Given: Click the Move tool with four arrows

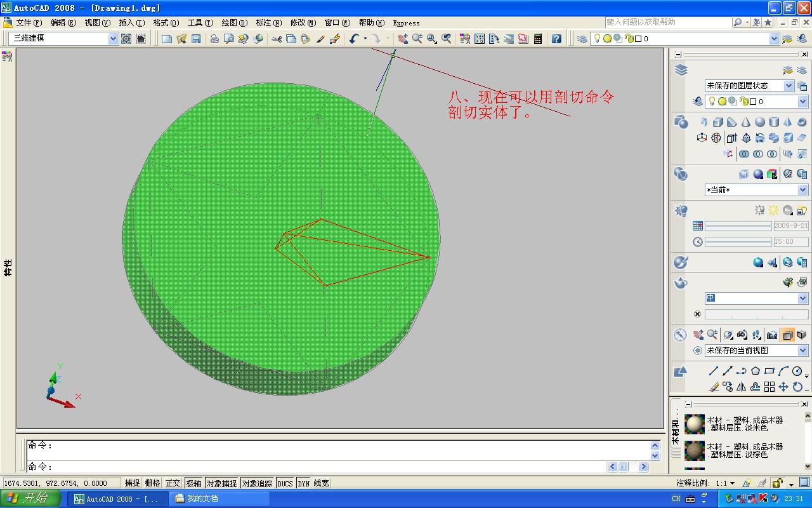Looking at the screenshot, I should (x=783, y=387).
